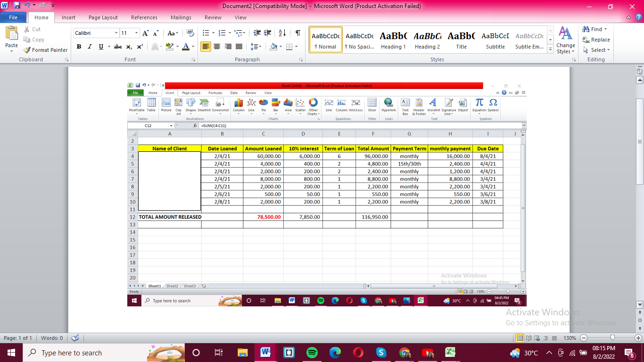
Task: Open File Explorer from the taskbar
Action: (x=242, y=353)
